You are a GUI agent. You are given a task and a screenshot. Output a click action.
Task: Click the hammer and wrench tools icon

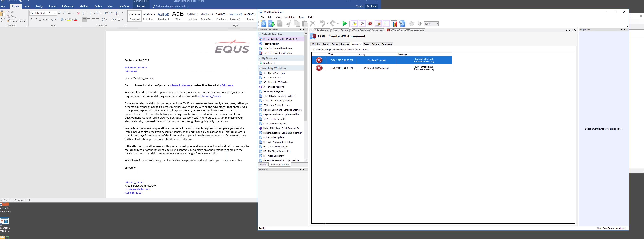click(362, 24)
